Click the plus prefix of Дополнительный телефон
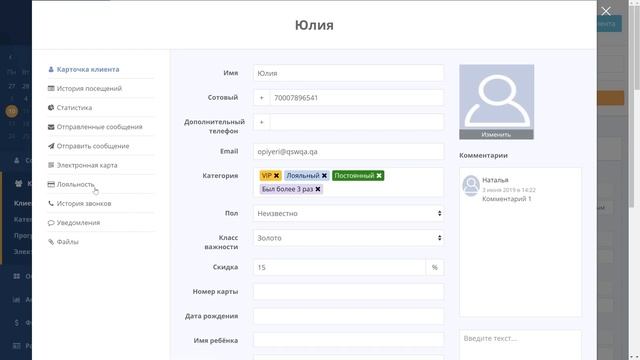This screenshot has height=360, width=640. pyautogui.click(x=262, y=122)
